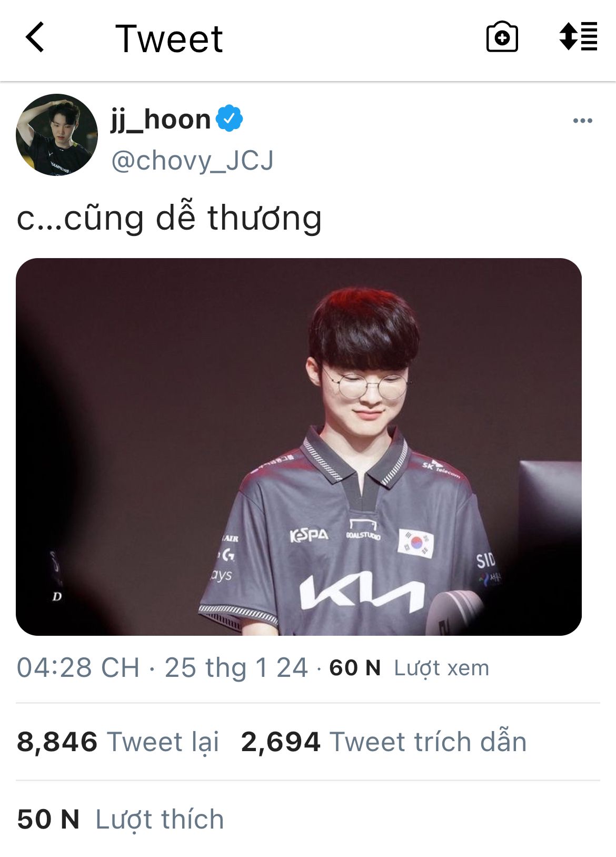Viewport: 616px width, 857px height.
Task: Tap the Tweet lại label
Action: pos(163,742)
